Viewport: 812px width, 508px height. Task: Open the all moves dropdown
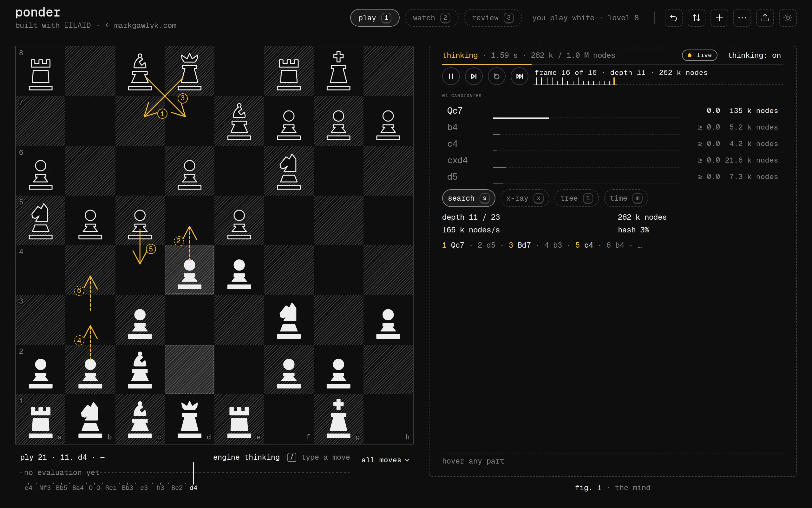pyautogui.click(x=385, y=460)
